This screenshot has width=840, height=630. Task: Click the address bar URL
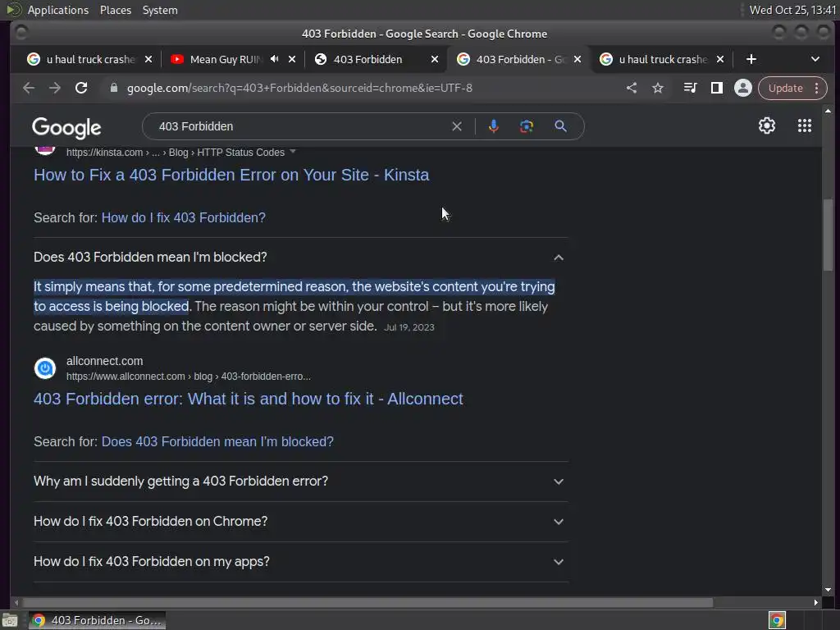[x=299, y=88]
